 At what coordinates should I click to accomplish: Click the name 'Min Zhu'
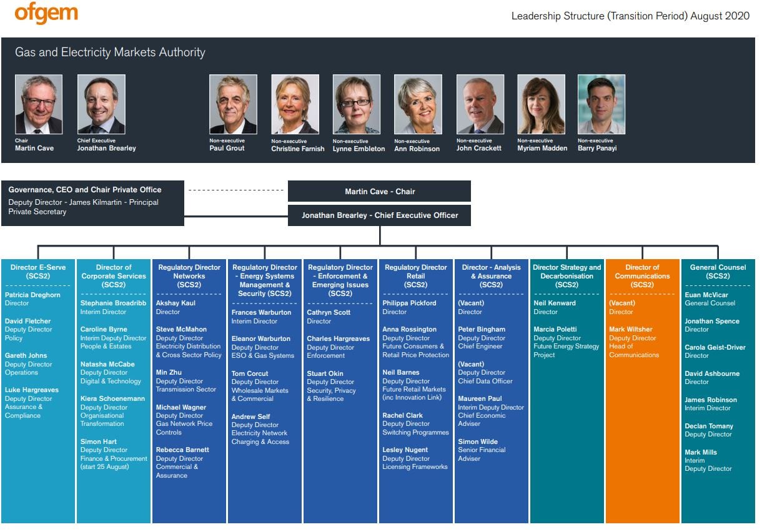(x=169, y=373)
